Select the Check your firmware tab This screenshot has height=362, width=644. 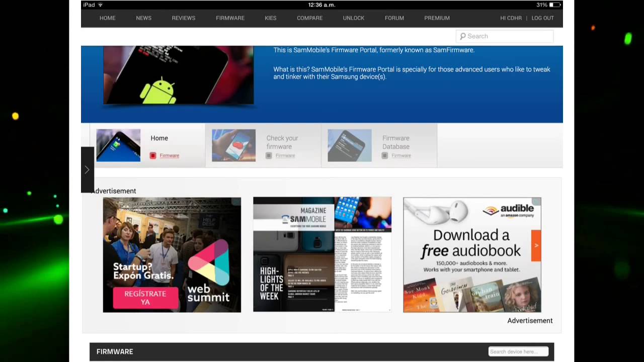[x=263, y=145]
